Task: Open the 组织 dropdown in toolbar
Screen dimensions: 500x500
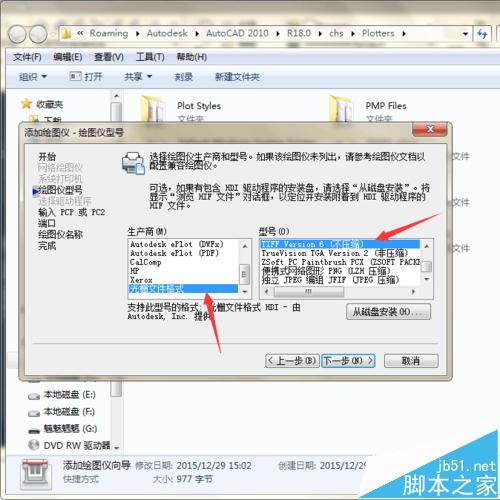Action: point(33,77)
